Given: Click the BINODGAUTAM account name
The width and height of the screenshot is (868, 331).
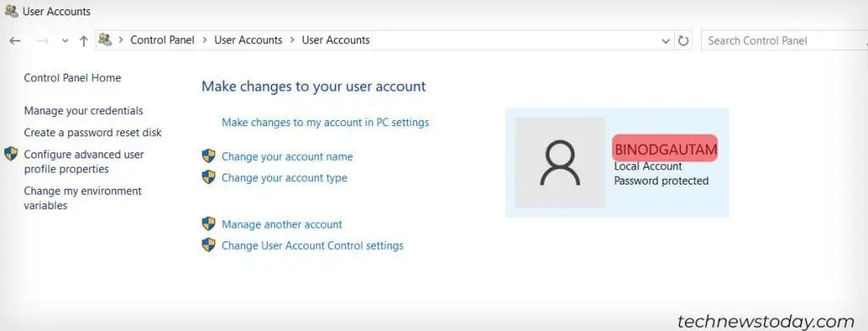Looking at the screenshot, I should (665, 149).
